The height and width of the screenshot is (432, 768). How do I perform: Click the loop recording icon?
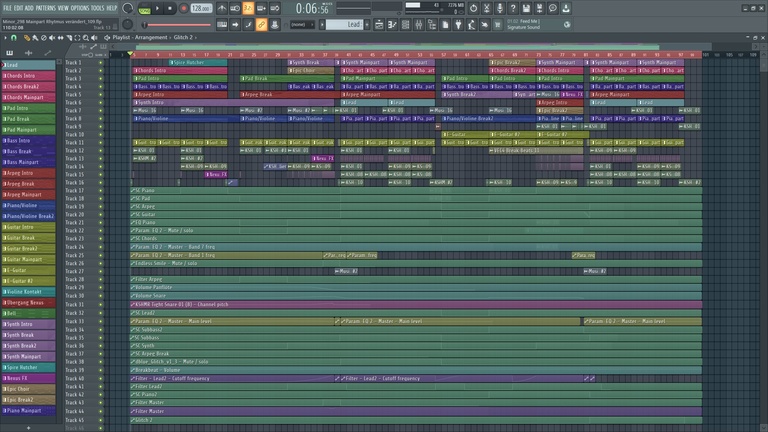click(x=275, y=8)
